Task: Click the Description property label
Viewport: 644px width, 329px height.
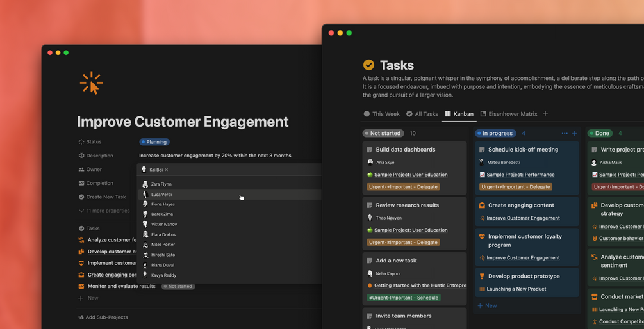Action: (x=95, y=156)
